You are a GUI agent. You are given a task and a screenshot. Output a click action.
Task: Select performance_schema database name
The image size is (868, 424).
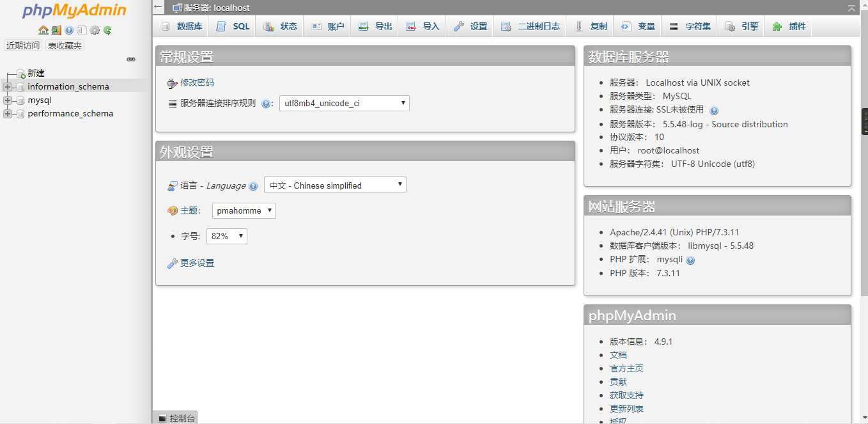(70, 114)
